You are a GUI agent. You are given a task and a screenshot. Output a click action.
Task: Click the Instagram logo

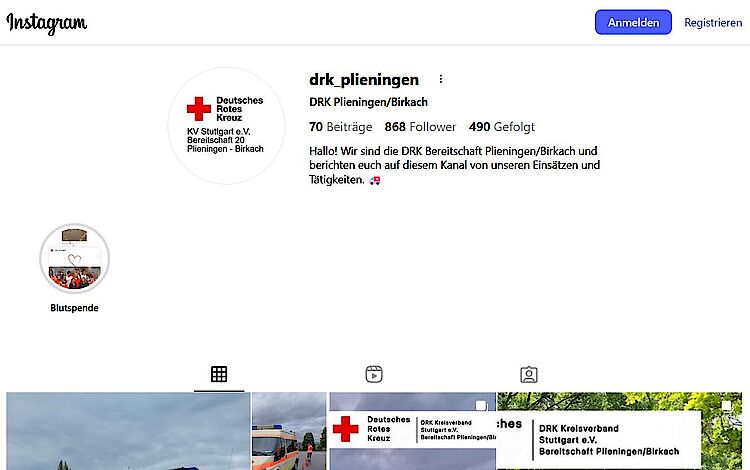[46, 23]
